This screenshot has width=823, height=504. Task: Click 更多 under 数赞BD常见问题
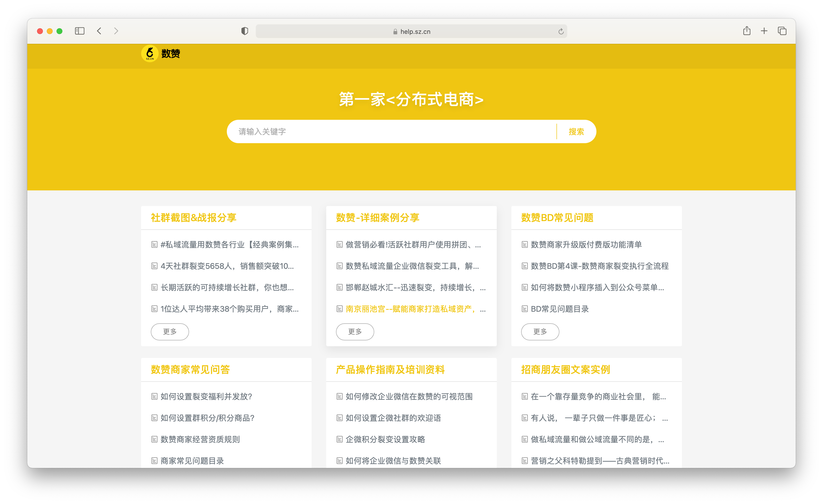pyautogui.click(x=540, y=331)
